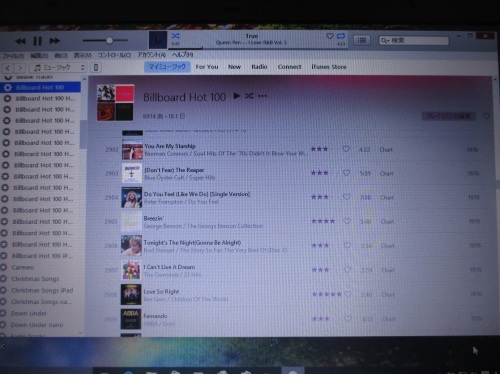Viewport: 500px width, 374px height.
Task: Click the Fernando ABBA album thumbnail
Action: coord(131,319)
